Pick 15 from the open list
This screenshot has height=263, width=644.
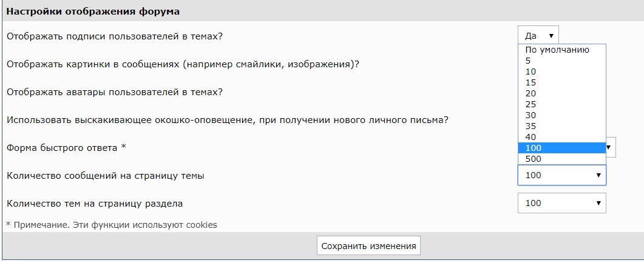pyautogui.click(x=561, y=82)
